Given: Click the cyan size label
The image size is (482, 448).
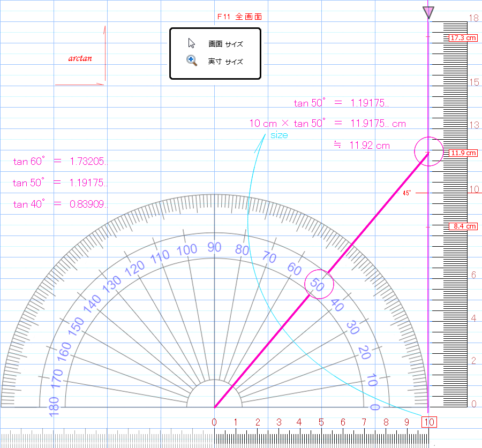Looking at the screenshot, I should point(278,135).
